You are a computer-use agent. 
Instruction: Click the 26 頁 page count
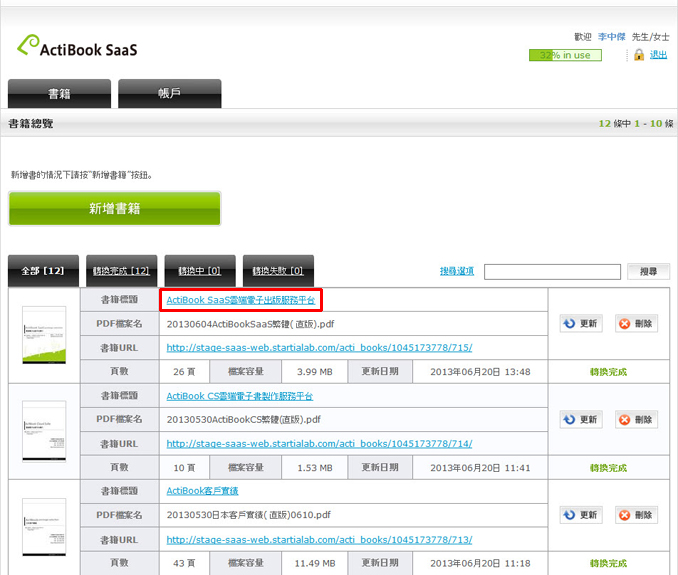click(184, 372)
